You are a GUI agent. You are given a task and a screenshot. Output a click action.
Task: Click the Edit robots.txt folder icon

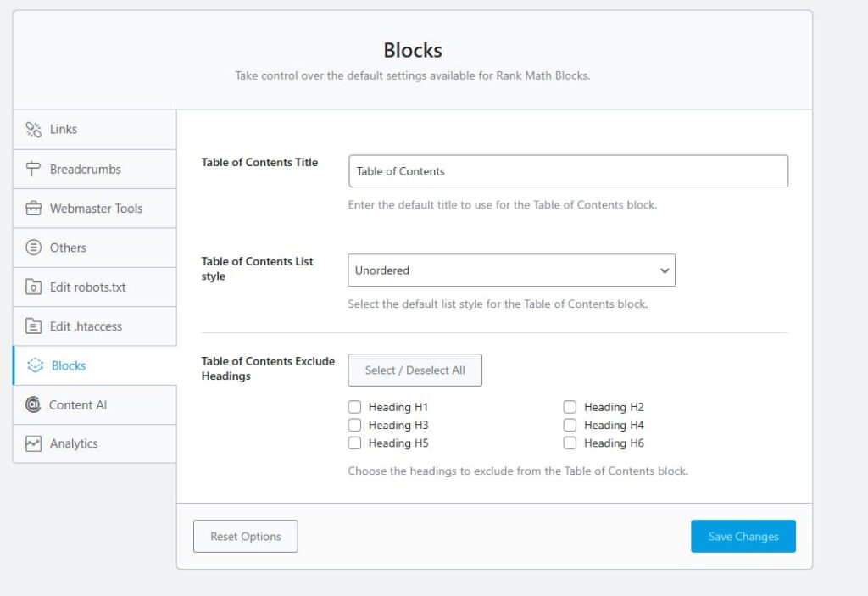pos(33,287)
